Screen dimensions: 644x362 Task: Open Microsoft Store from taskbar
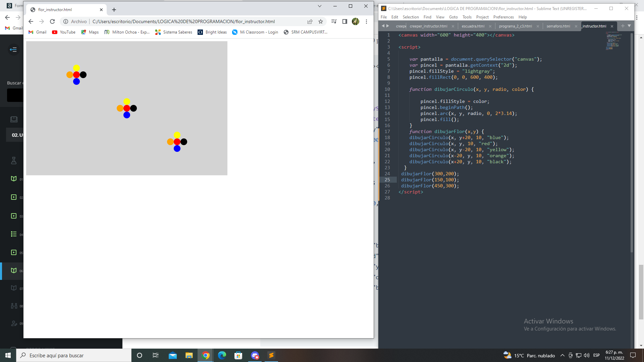[238, 355]
